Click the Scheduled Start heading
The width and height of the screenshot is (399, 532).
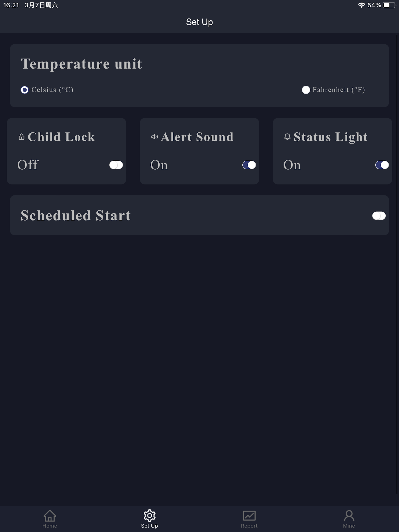click(x=76, y=215)
